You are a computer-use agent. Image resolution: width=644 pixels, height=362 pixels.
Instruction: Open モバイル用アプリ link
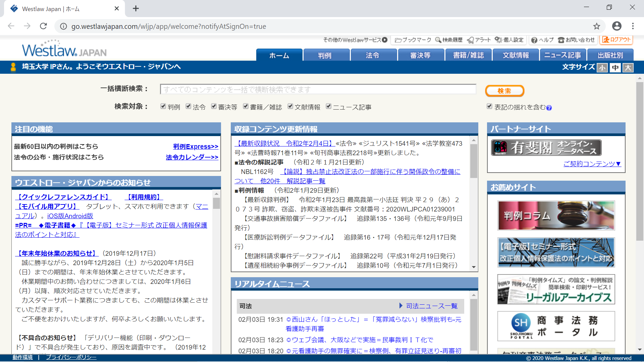47,206
